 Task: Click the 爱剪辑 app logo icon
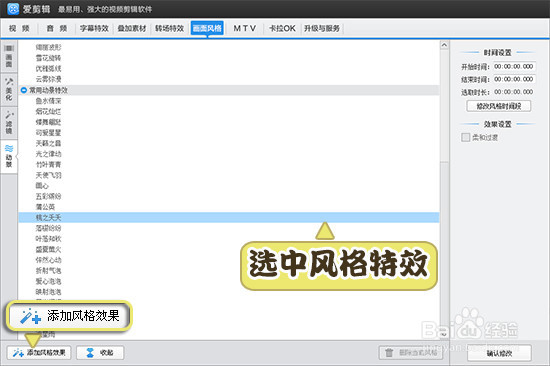(x=13, y=8)
